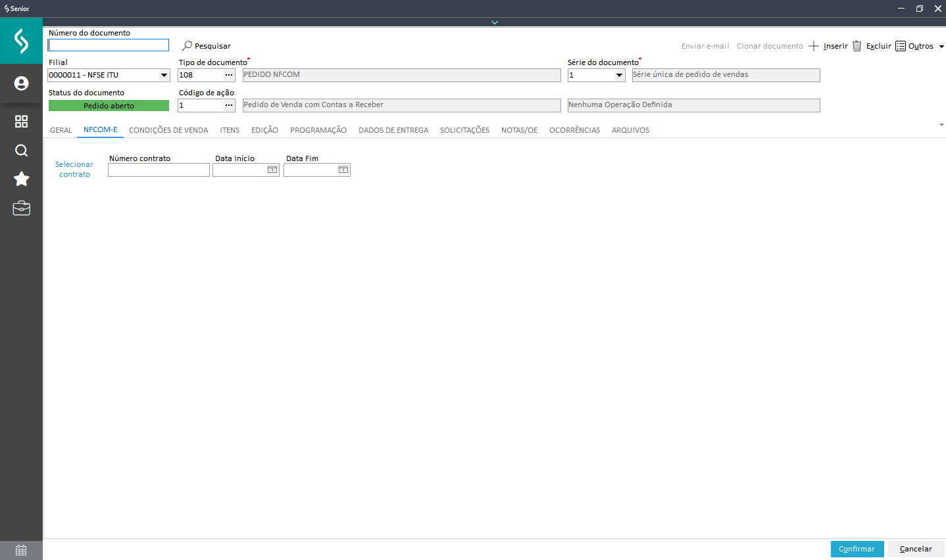Click the sidebar search magnifier icon

tap(21, 151)
